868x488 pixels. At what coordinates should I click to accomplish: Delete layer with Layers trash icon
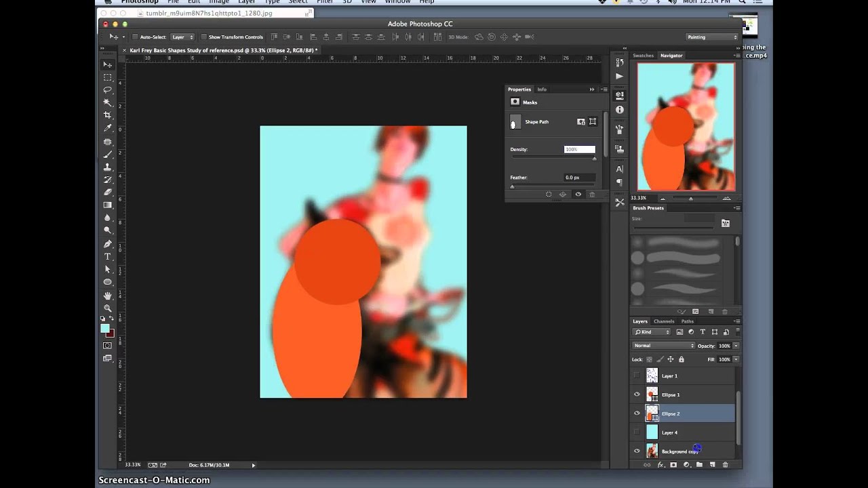725,465
